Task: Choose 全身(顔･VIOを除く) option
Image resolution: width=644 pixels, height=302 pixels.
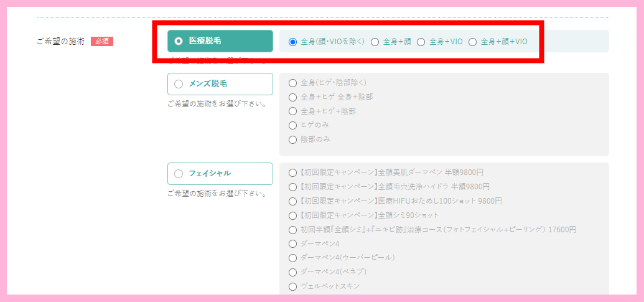Action: coord(327,42)
